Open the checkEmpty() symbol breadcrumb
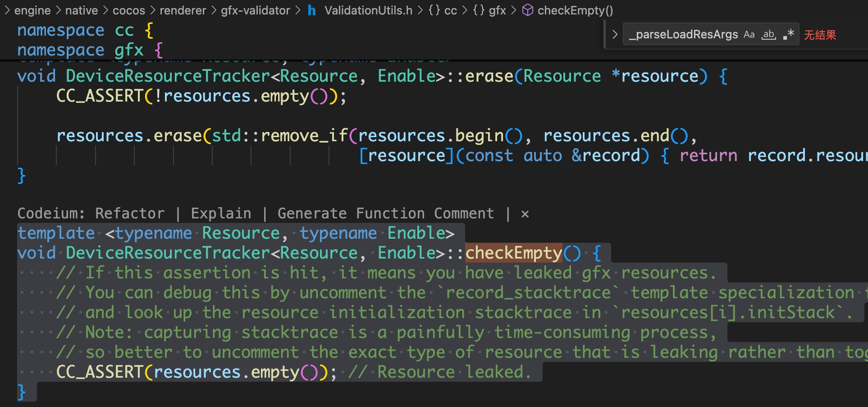 (575, 10)
